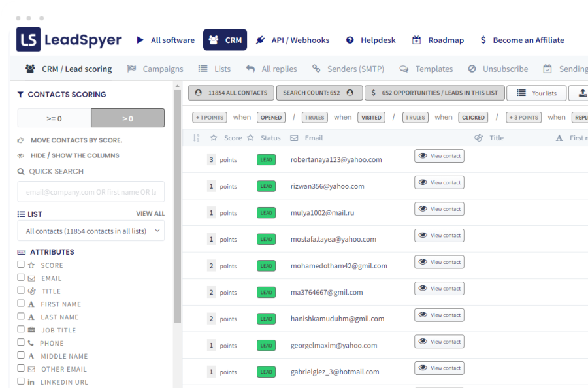This screenshot has width=588, height=388.
Task: Click the OPENED rule tag
Action: (270, 118)
